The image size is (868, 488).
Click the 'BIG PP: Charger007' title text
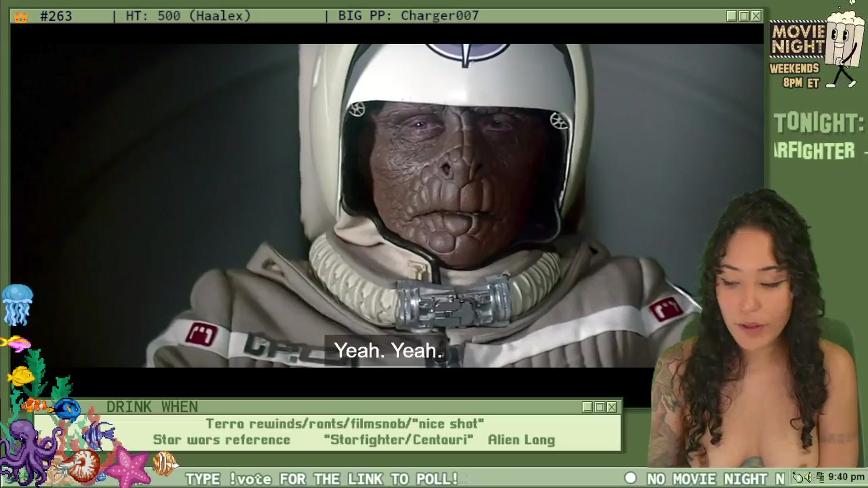(x=408, y=16)
